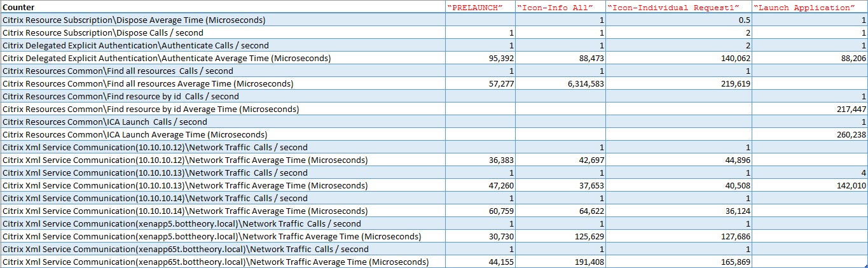This screenshot has width=868, height=268.
Task: Select the 10.10.10.14 Network Traffic Average Time label
Action: 184,211
